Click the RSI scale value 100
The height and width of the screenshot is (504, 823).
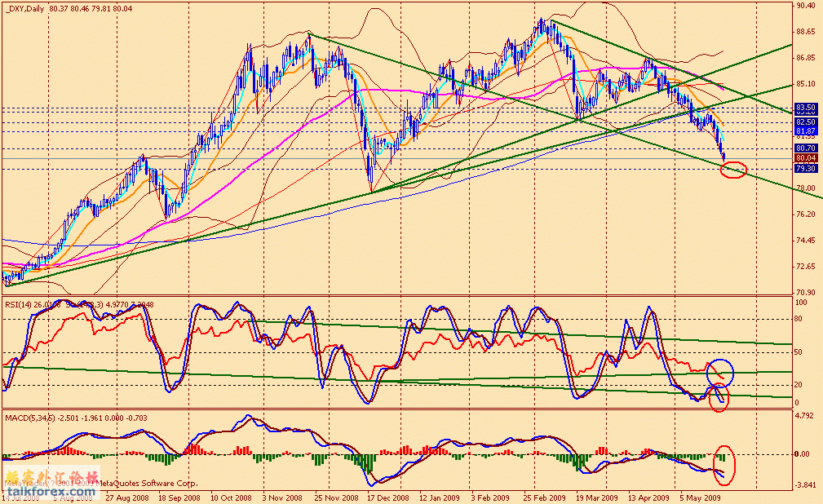802,303
